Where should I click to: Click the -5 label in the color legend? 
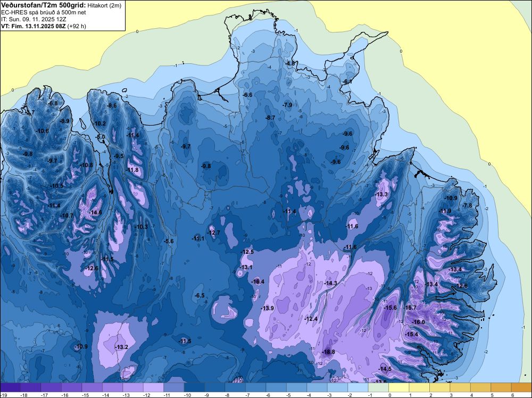click(289, 395)
